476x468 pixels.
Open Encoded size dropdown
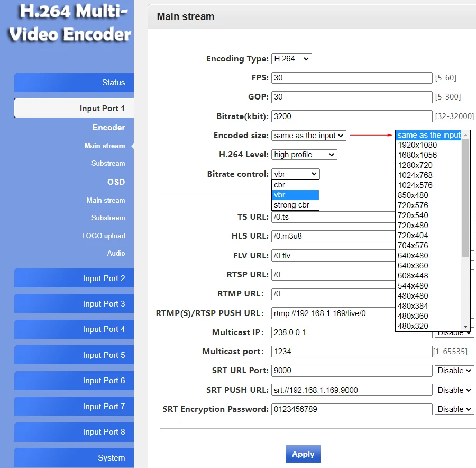tap(309, 136)
